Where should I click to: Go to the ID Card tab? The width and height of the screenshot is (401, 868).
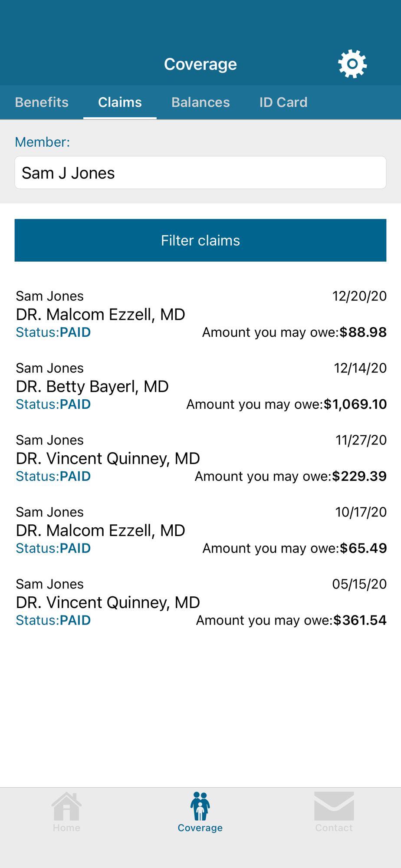(283, 102)
